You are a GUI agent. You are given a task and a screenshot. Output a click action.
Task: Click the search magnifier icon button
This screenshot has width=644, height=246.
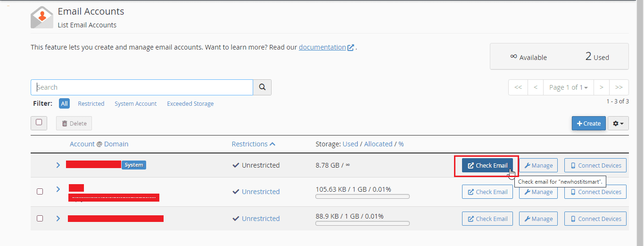click(262, 87)
